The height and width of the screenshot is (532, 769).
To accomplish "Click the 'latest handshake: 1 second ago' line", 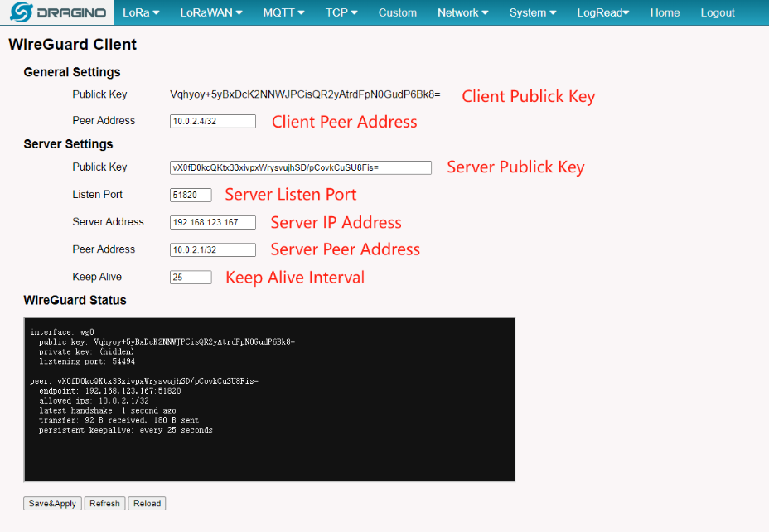I will [x=108, y=410].
